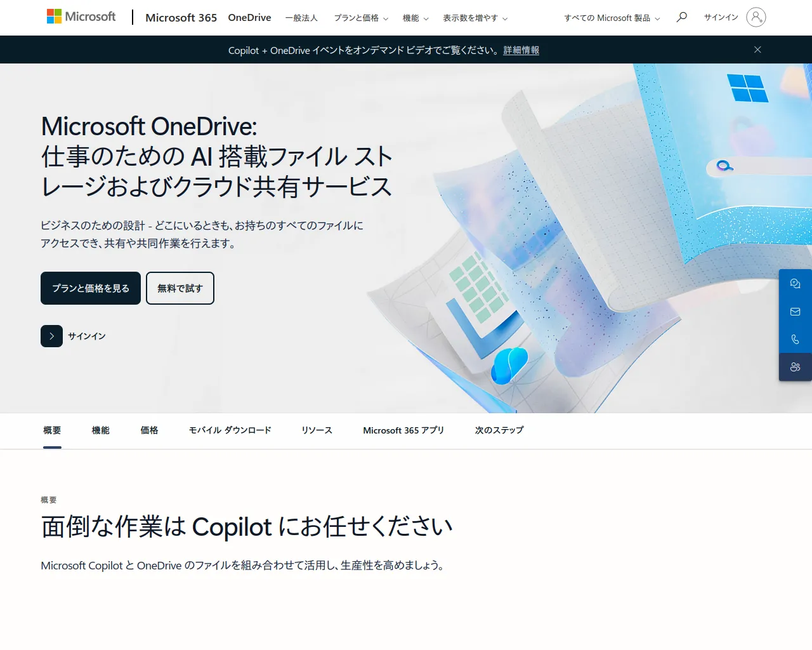Click the サインイン link in top header
Image resolution: width=812 pixels, height=650 pixels.
(x=721, y=17)
